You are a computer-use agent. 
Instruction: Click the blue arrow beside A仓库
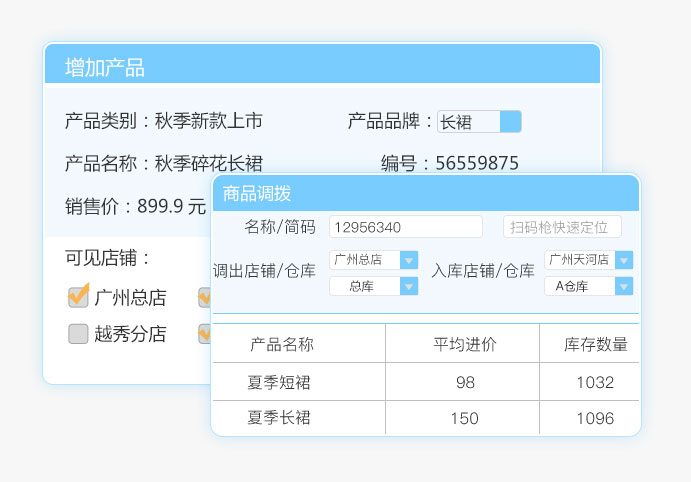[624, 287]
